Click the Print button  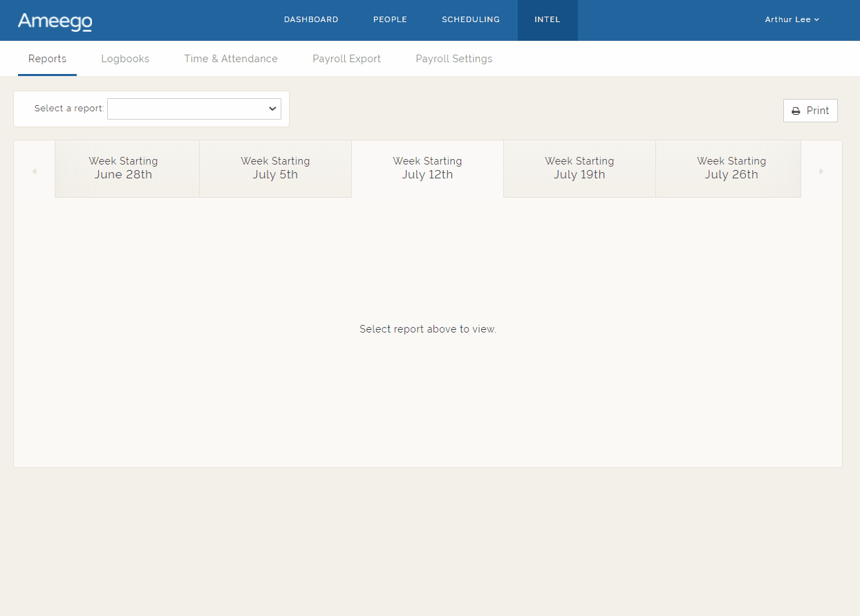coord(810,110)
